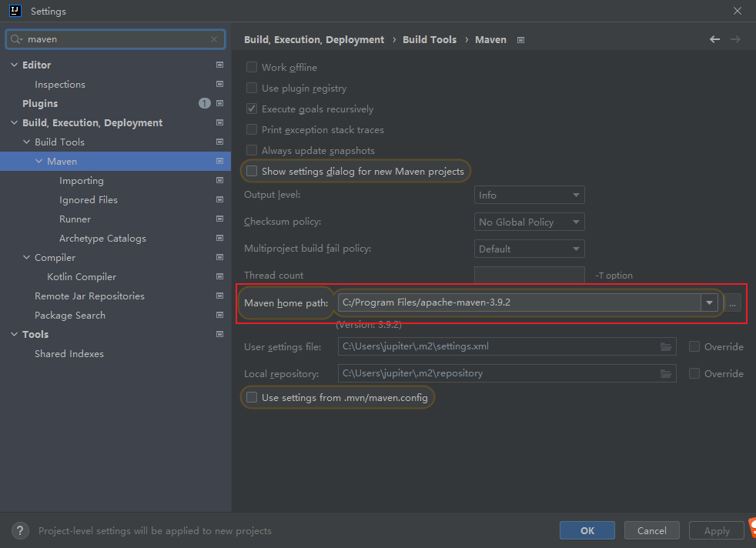756x548 pixels.
Task: Click project-level icon on Editor row
Action: (220, 65)
